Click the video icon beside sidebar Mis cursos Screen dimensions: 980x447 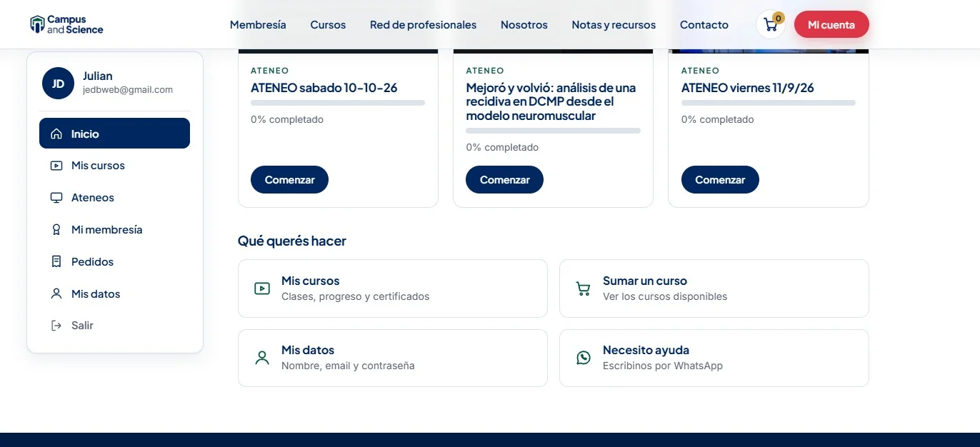pyautogui.click(x=56, y=166)
